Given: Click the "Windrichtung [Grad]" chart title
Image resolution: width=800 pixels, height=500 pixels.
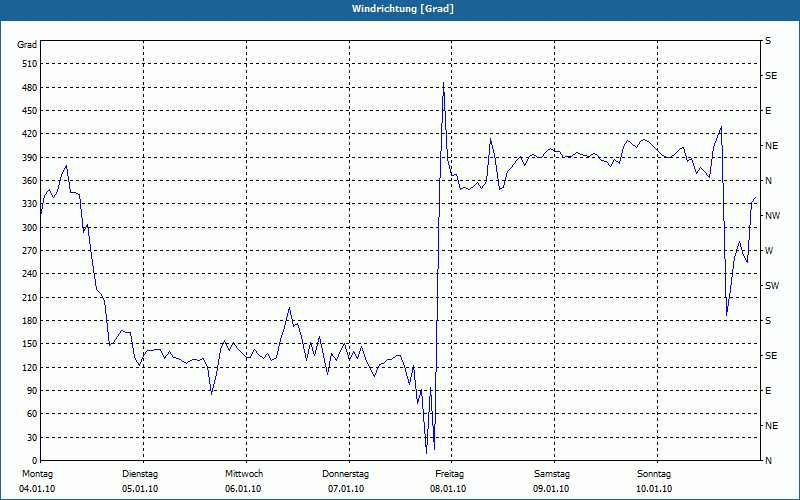Looking at the screenshot, I should tap(403, 9).
